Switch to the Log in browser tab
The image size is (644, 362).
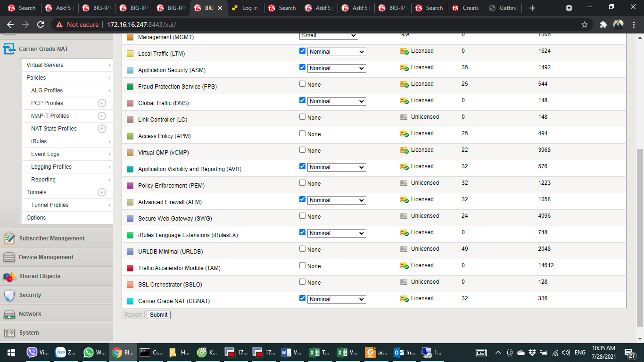(x=245, y=8)
